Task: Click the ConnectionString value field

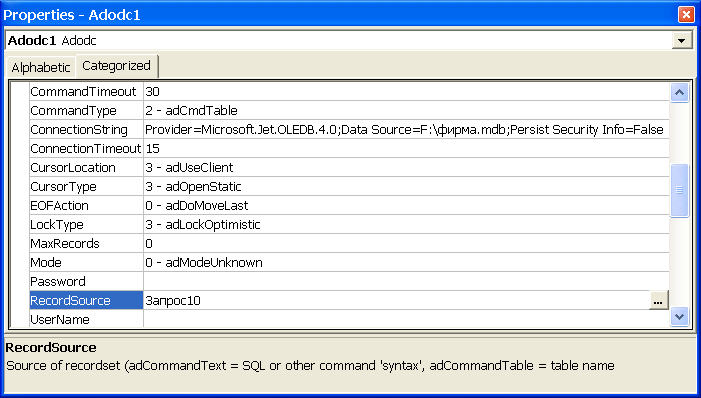Action: coord(406,130)
